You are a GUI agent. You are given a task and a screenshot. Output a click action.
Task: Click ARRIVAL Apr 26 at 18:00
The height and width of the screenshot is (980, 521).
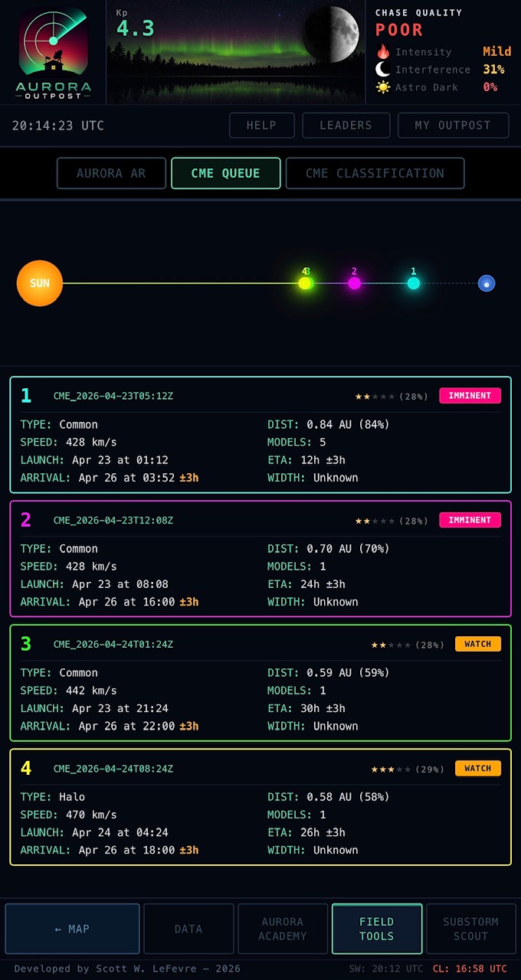point(110,850)
